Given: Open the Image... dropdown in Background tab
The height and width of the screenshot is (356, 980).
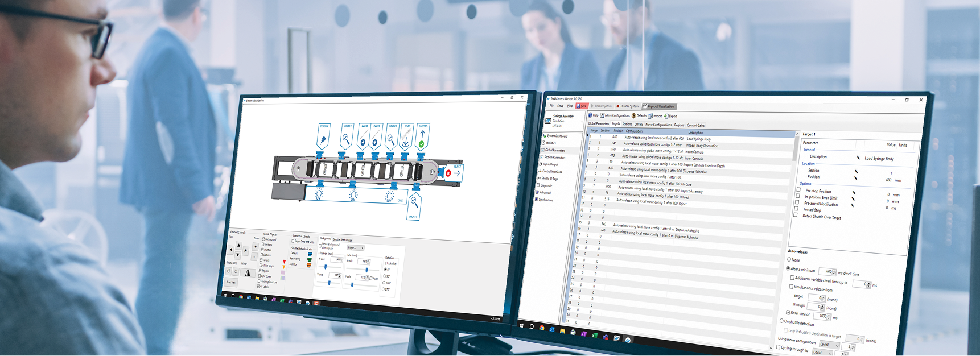Looking at the screenshot, I should click(355, 247).
